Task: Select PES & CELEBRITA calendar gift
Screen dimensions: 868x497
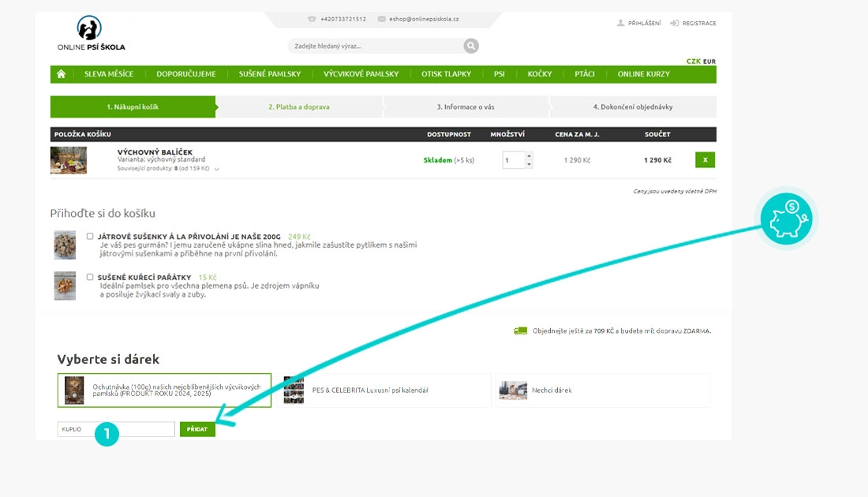Action: pos(384,390)
